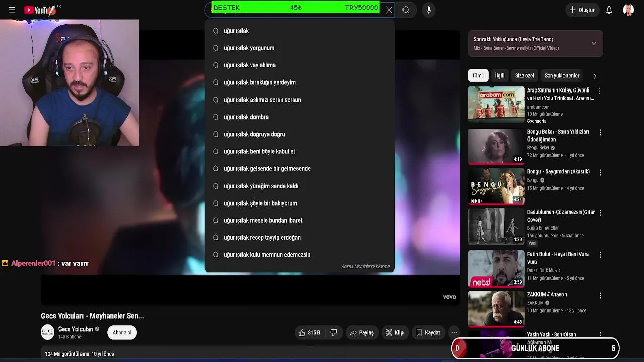This screenshot has width=644, height=362.
Task: Create clip with Klip button
Action: tap(394, 332)
